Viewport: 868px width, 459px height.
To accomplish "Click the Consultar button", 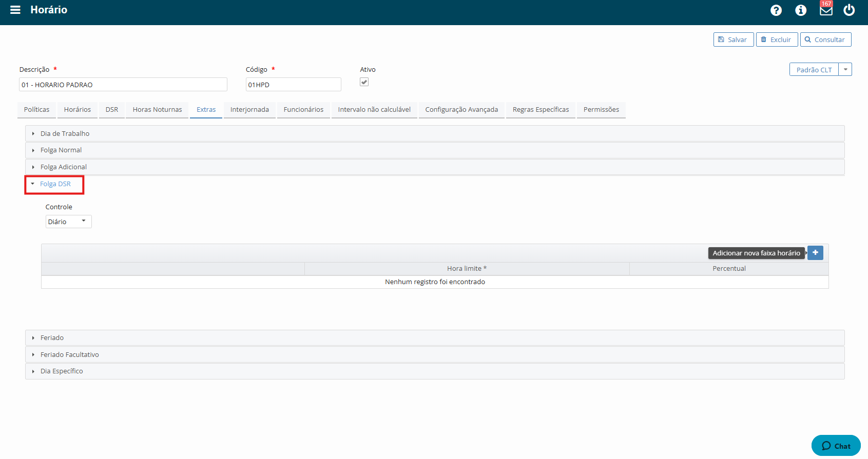I will coord(825,39).
